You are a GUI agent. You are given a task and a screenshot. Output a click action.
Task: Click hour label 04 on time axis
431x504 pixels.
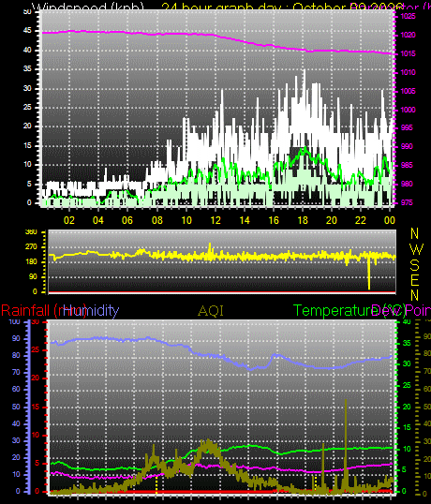98,220
